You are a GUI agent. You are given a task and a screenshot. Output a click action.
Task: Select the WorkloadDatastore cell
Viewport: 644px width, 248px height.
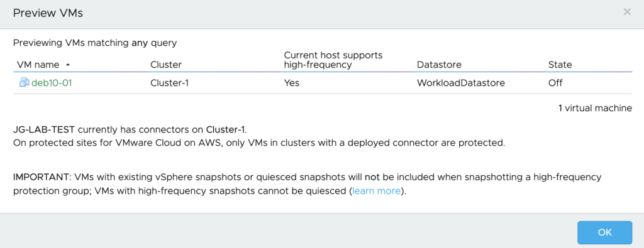(461, 83)
